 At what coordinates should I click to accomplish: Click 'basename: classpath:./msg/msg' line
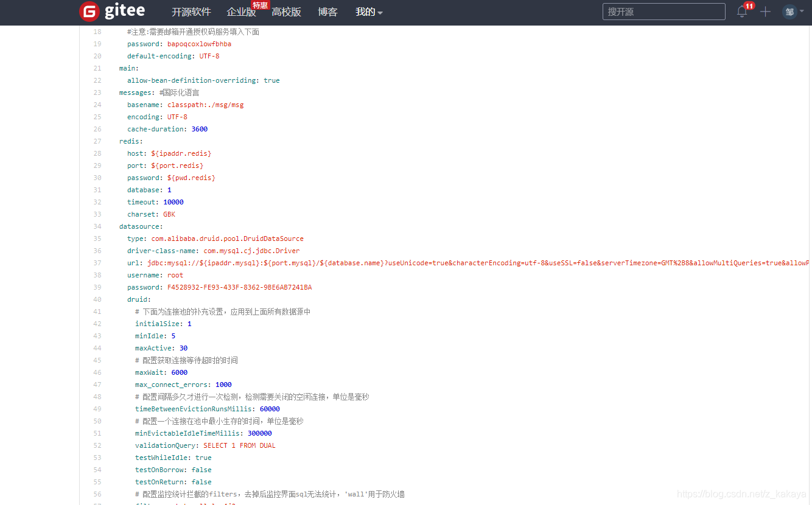(x=185, y=105)
